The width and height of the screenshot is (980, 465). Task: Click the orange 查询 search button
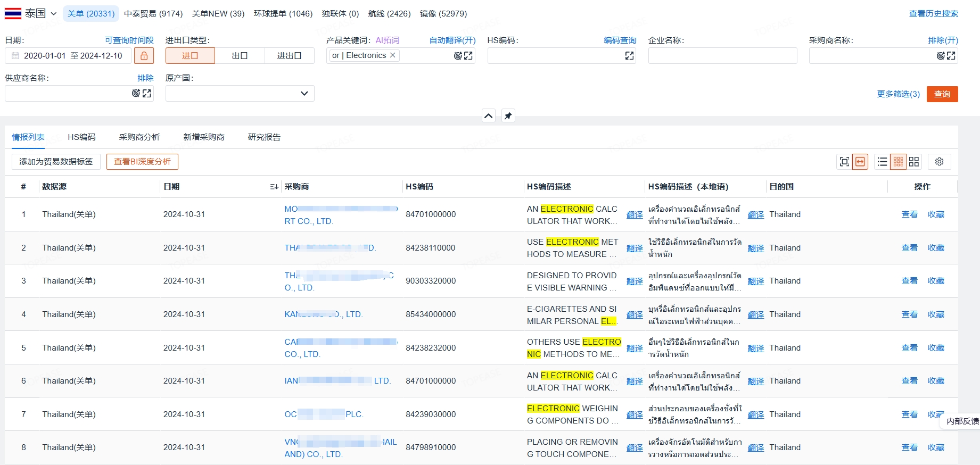(x=942, y=94)
